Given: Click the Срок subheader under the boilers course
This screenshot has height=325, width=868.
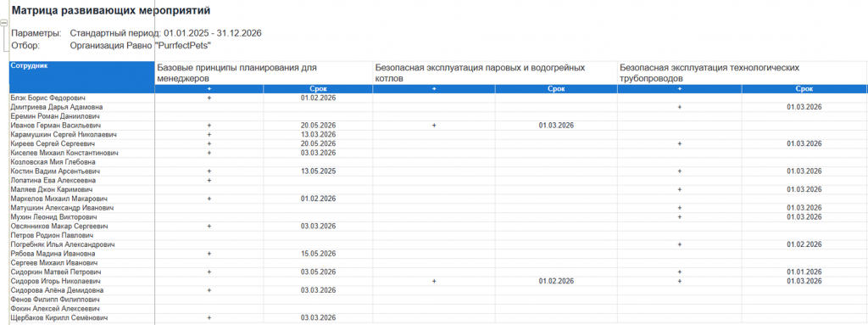Looking at the screenshot, I should pyautogui.click(x=556, y=89).
